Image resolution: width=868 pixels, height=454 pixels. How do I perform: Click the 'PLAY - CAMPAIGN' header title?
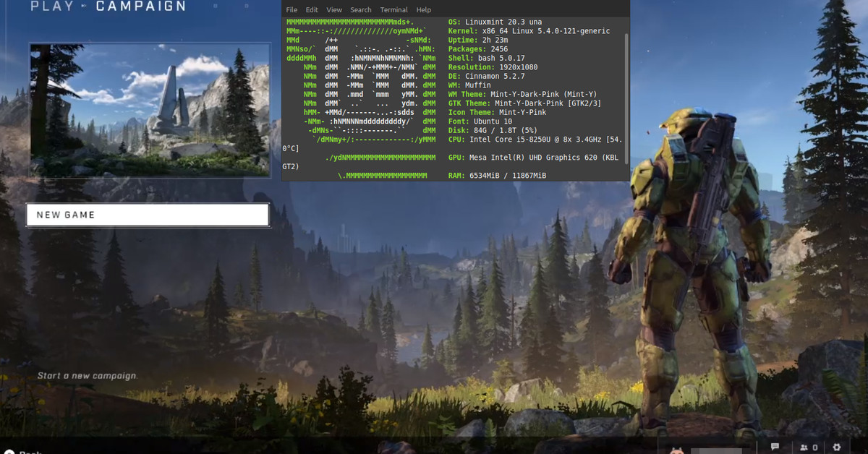[x=109, y=7]
